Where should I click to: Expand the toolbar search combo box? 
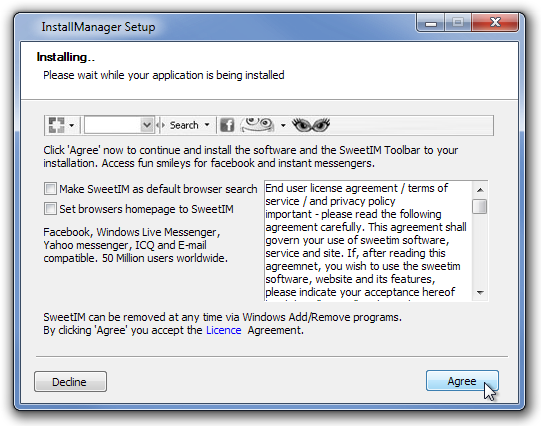(x=147, y=125)
